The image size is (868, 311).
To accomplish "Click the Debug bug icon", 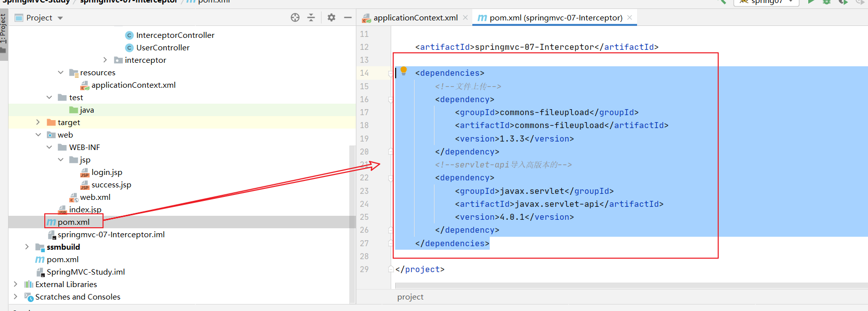I will pos(827,2).
